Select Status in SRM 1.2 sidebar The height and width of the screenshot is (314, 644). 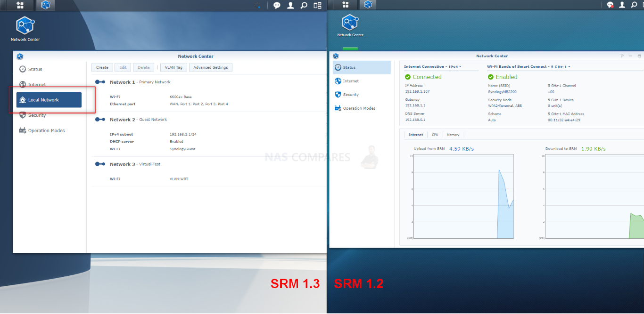(x=362, y=67)
